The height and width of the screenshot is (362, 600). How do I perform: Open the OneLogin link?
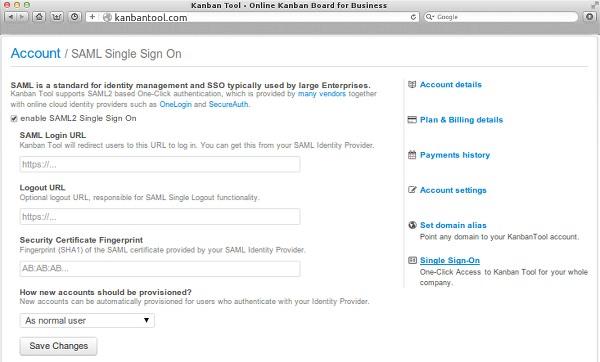[x=175, y=104]
